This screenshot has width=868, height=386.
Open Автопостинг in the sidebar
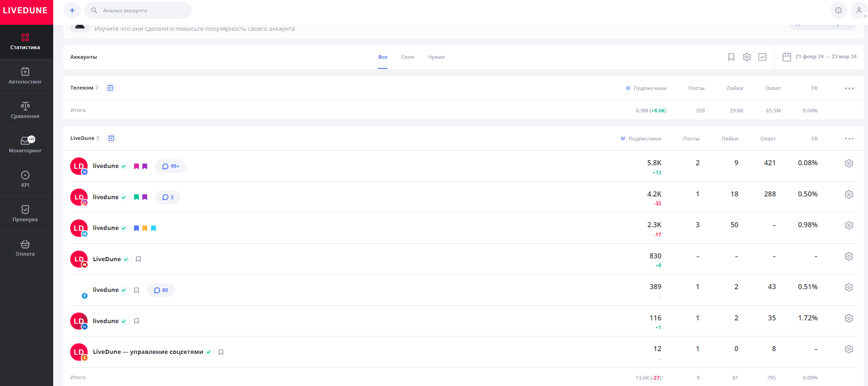click(x=25, y=76)
